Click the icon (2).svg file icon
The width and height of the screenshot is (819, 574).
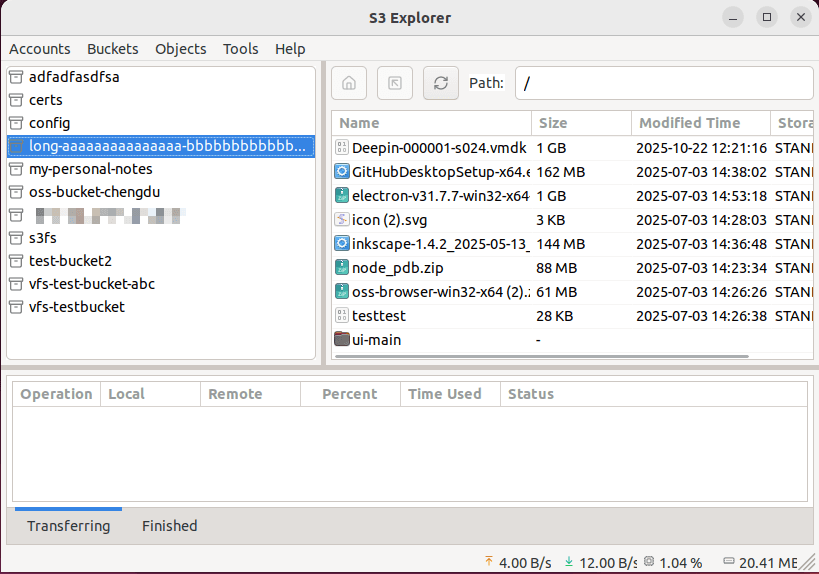[x=342, y=220]
